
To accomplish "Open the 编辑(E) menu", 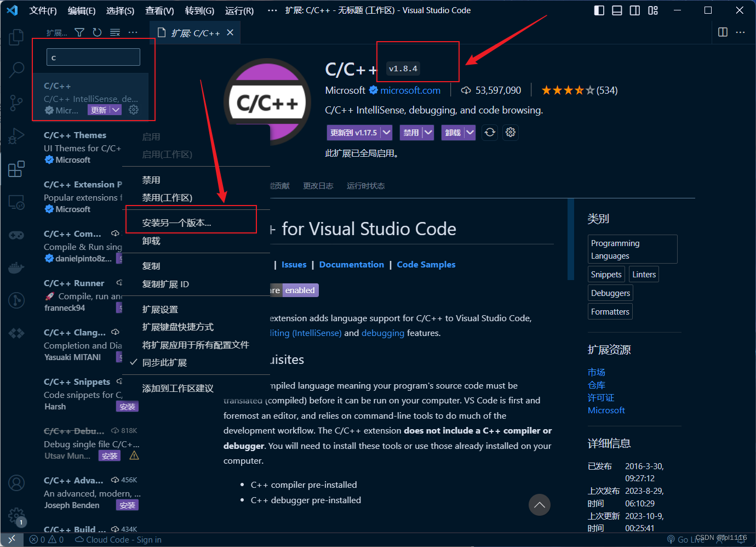I will tap(82, 10).
